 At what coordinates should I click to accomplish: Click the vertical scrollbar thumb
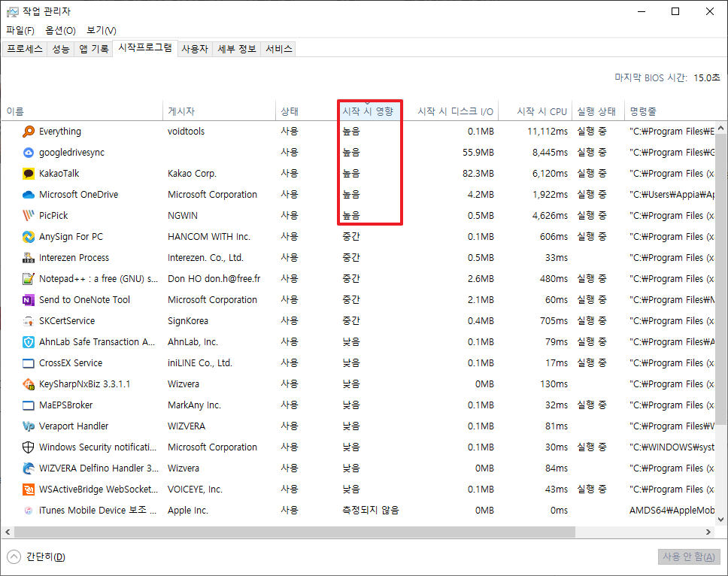pos(720,278)
